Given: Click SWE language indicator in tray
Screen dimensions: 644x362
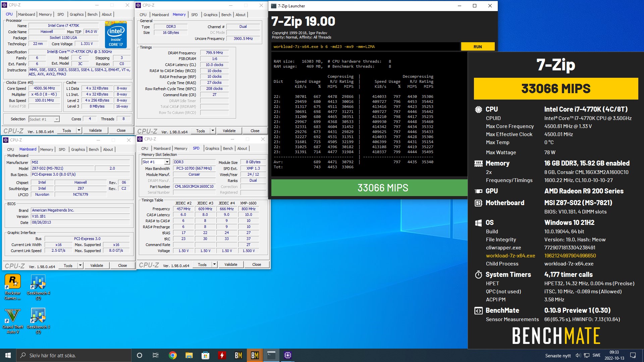Looking at the screenshot, I should [596, 355].
